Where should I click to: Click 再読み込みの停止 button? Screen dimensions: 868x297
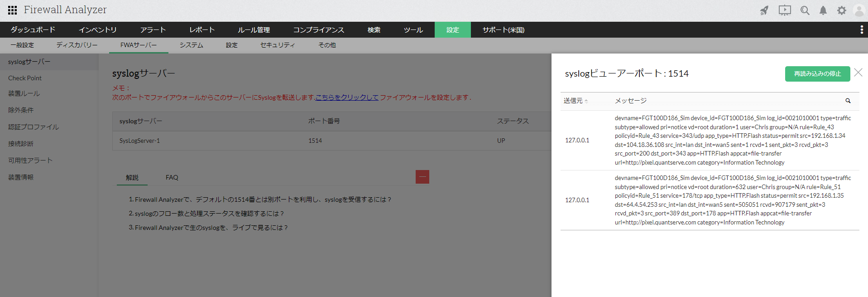tap(817, 74)
